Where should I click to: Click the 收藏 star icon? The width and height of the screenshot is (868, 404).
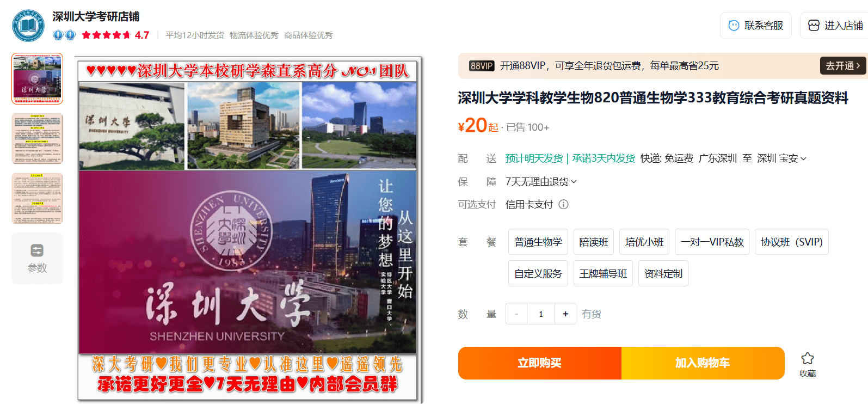click(808, 358)
